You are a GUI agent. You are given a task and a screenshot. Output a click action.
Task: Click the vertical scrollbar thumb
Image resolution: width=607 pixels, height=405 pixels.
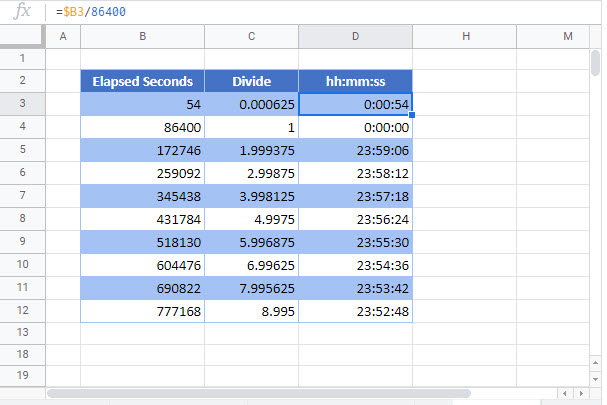[x=595, y=63]
